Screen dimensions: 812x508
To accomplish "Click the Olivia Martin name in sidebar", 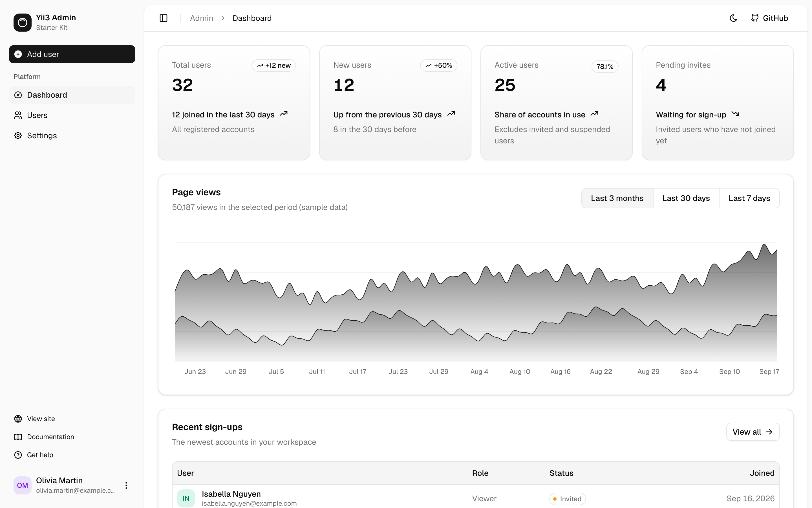I will 59,480.
